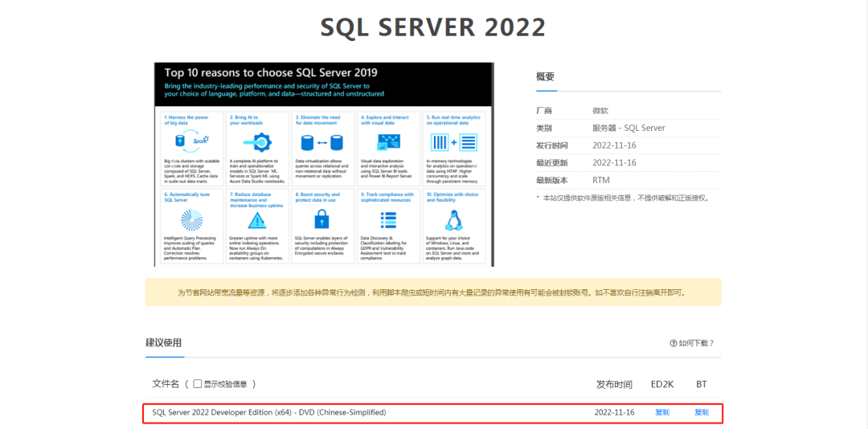The width and height of the screenshot is (868, 429).
Task: Click the yellow bandwidth warning notice
Action: [433, 292]
